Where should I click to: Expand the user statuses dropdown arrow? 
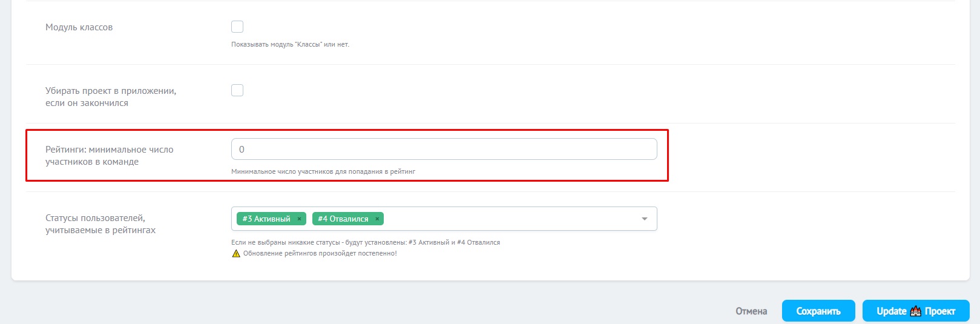pos(644,219)
